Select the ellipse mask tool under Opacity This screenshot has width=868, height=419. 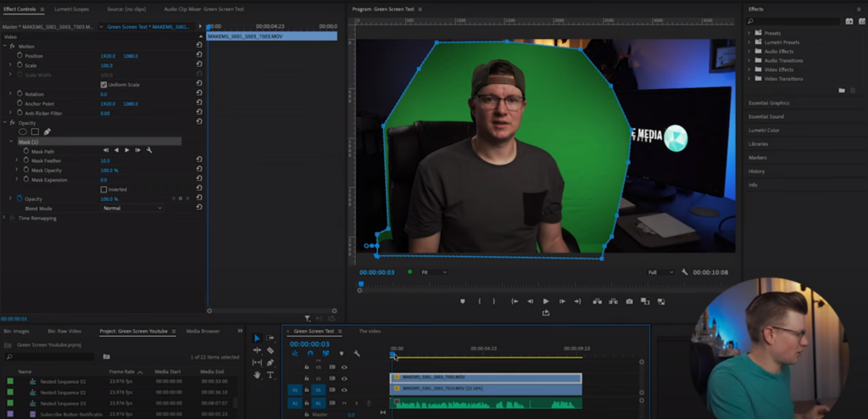pyautogui.click(x=23, y=131)
